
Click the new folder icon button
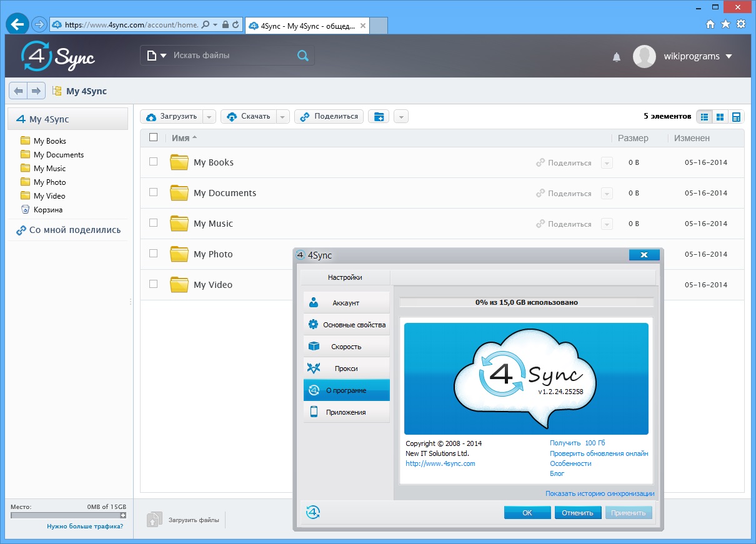tap(379, 116)
